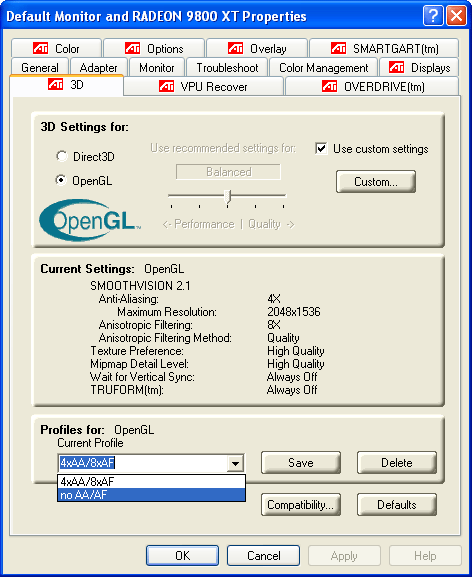Click the ATI icon on OVERDRIVE tab
The height and width of the screenshot is (577, 472).
click(329, 86)
